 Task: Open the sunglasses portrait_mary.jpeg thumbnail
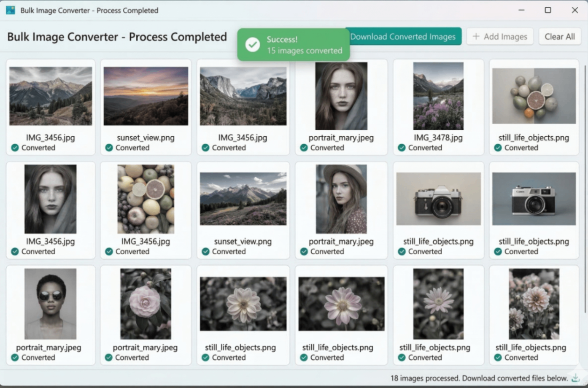coord(50,304)
